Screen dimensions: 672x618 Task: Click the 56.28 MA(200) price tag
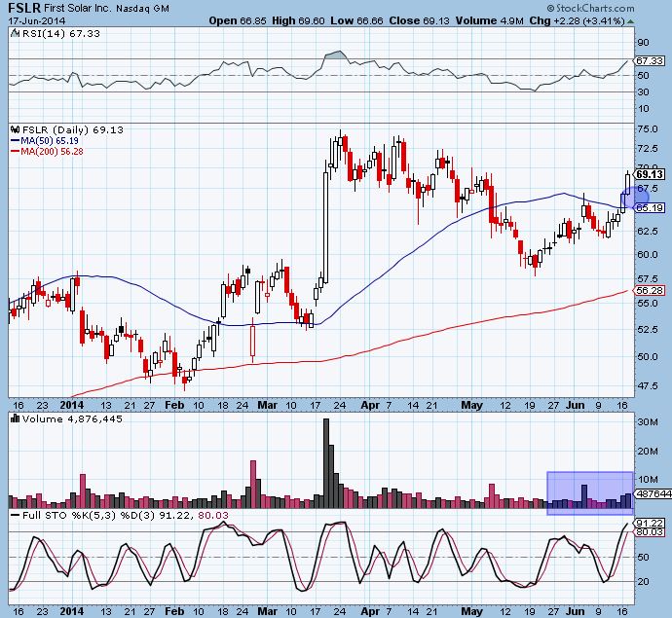pyautogui.click(x=650, y=290)
